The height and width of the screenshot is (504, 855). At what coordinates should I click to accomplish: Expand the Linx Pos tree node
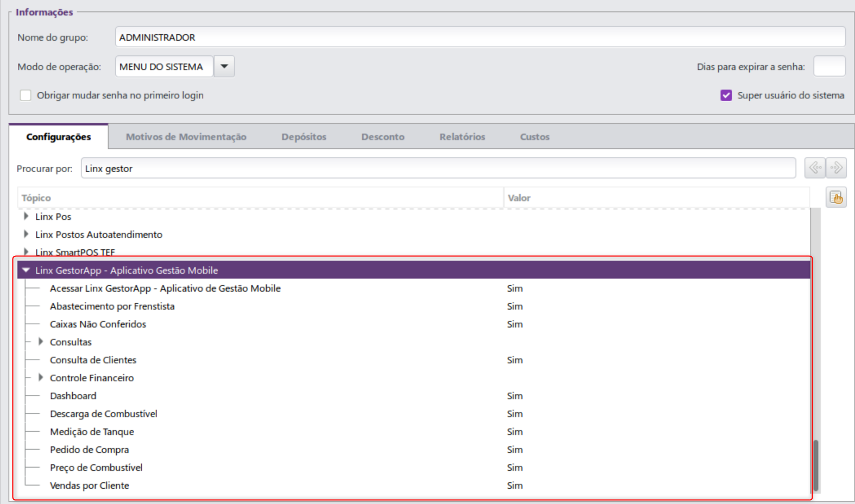26,216
